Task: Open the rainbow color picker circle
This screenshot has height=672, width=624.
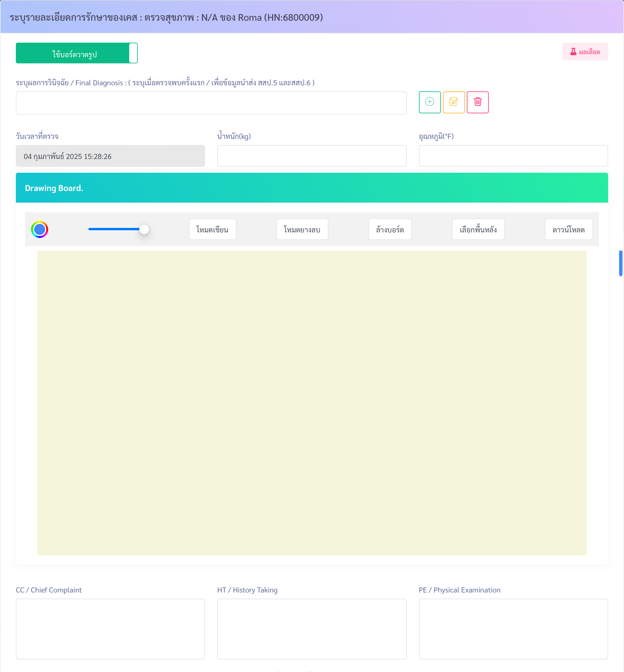Action: click(40, 229)
